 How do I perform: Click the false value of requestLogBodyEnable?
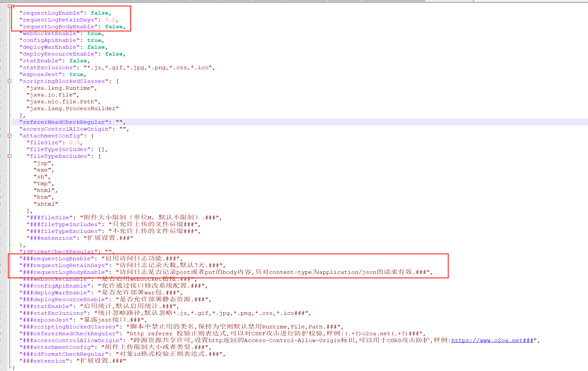tap(114, 27)
